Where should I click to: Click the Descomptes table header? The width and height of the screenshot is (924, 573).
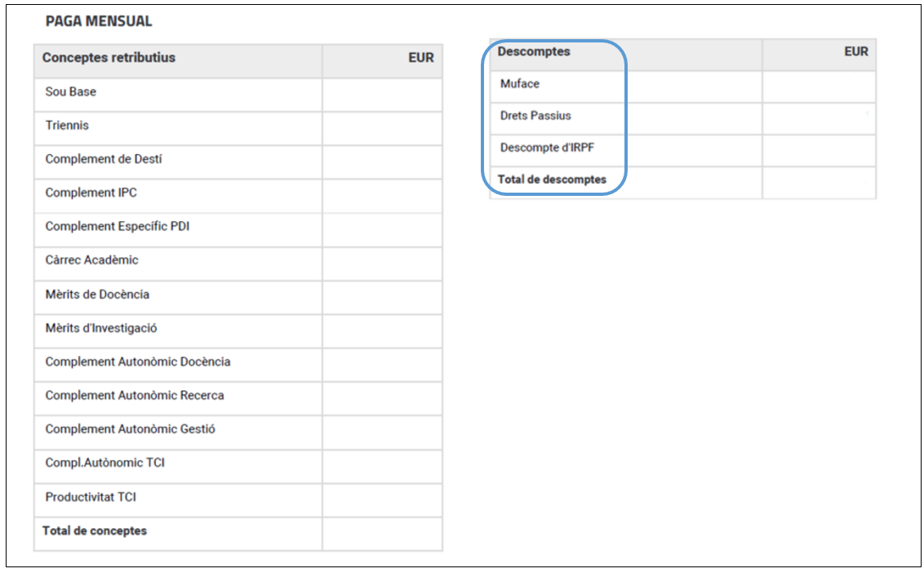(534, 51)
